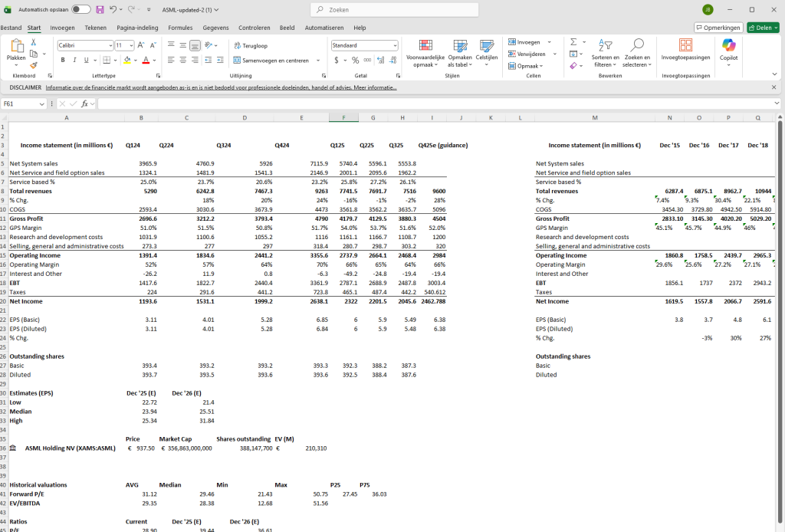Toggle the Automatisch opslaan switch
The height and width of the screenshot is (532, 785).
pyautogui.click(x=80, y=9)
